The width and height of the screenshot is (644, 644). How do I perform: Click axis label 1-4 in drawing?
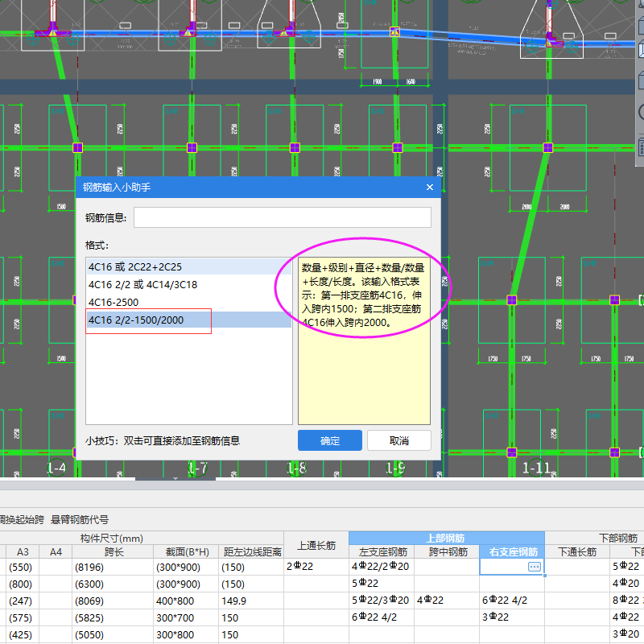[x=56, y=468]
